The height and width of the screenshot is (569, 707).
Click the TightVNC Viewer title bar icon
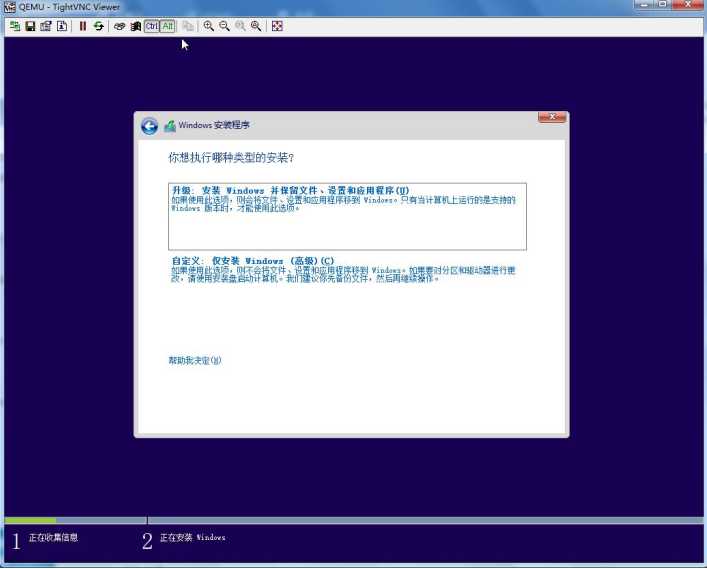(x=9, y=7)
